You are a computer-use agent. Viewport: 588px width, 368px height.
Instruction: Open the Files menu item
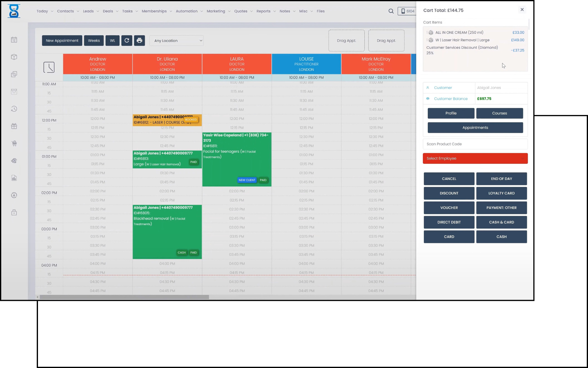point(321,11)
